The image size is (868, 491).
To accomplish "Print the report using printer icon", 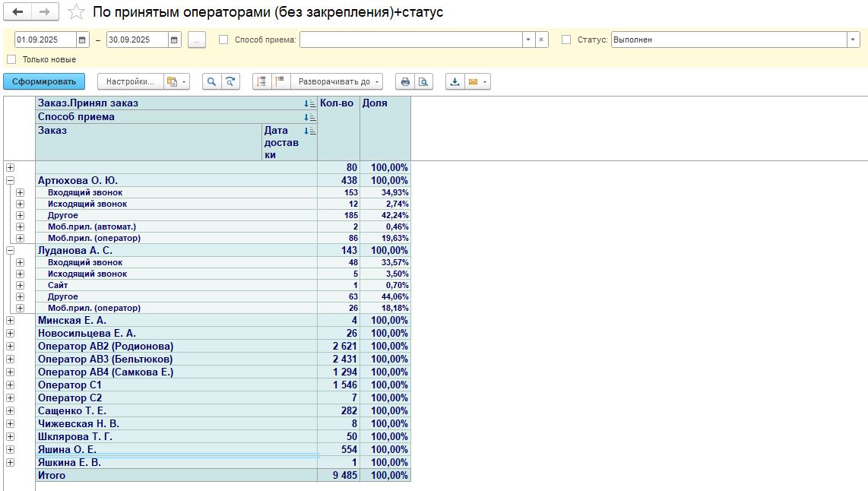I will tap(405, 81).
